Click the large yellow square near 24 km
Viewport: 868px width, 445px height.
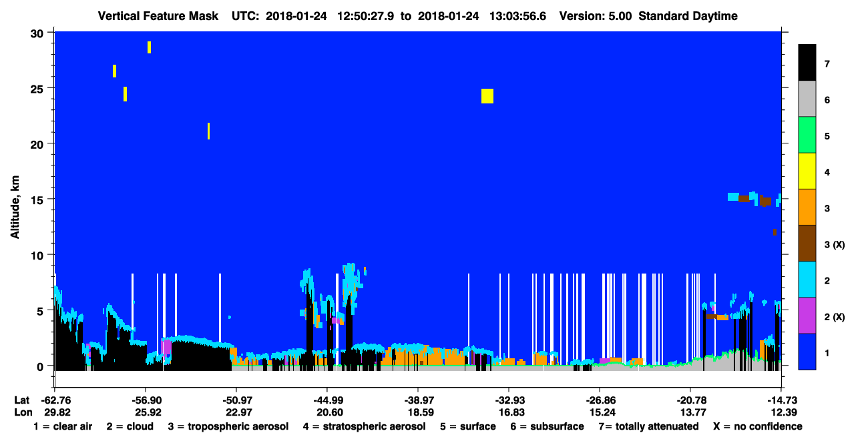pyautogui.click(x=487, y=96)
